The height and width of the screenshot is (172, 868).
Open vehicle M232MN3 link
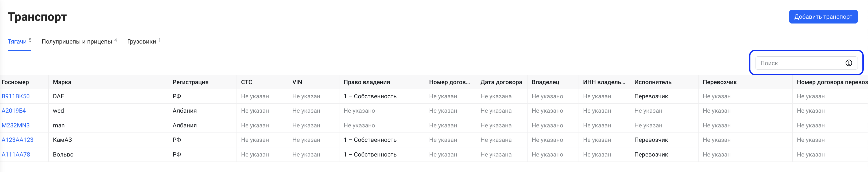15,125
